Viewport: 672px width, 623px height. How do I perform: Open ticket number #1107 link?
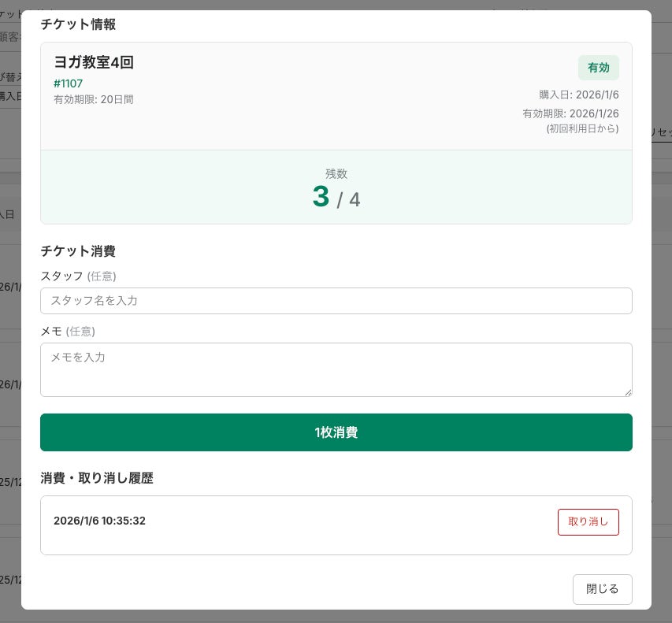pos(69,83)
